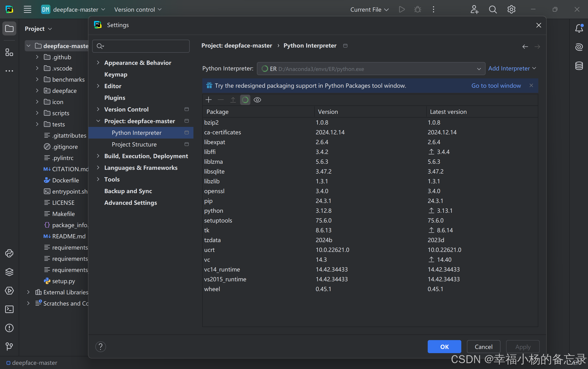Open the Python Packages layers icon
Viewport: 588px width, 369px height.
9,272
